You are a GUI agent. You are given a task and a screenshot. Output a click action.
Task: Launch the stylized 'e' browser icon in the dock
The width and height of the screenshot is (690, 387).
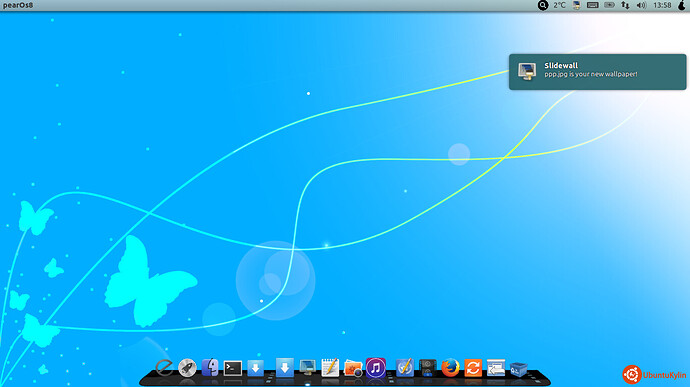164,368
